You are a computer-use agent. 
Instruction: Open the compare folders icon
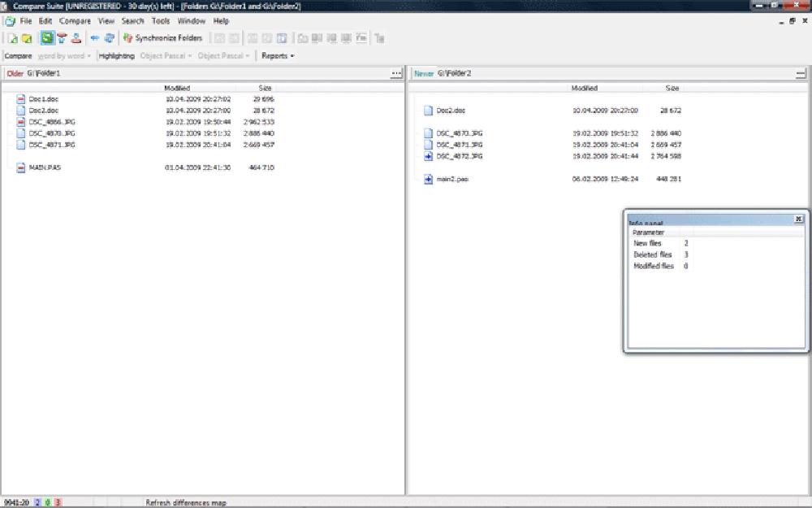point(27,37)
